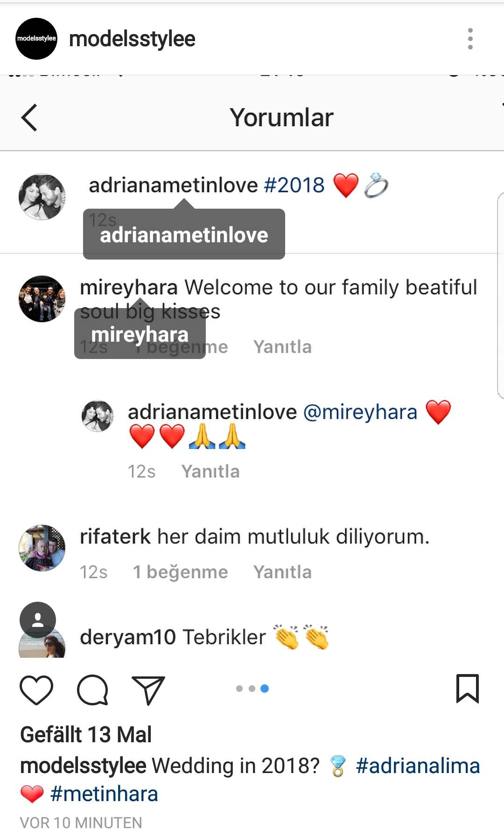Select the first carousel dot

[239, 689]
